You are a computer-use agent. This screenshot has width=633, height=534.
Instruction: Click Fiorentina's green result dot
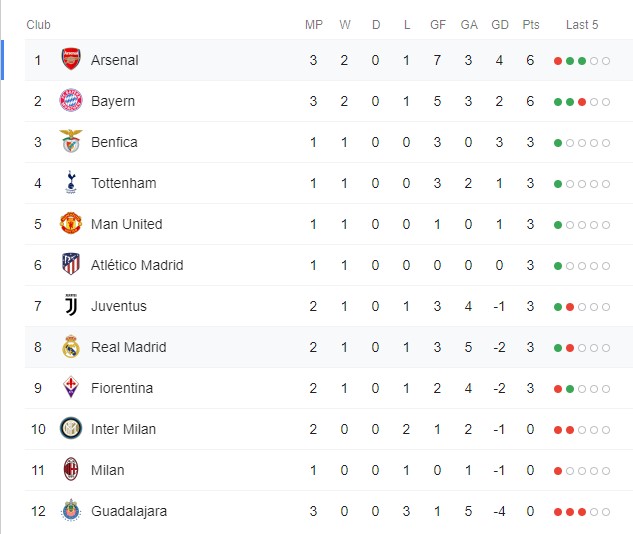[570, 389]
